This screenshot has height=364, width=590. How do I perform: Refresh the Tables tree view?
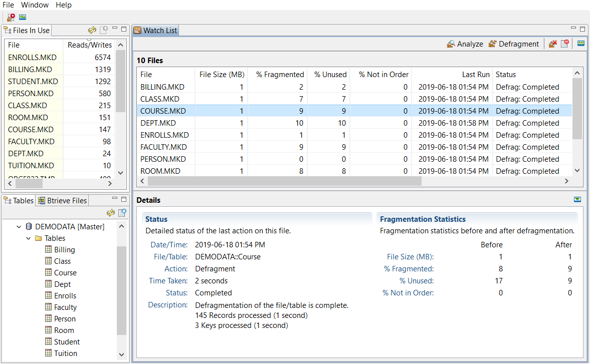[111, 213]
